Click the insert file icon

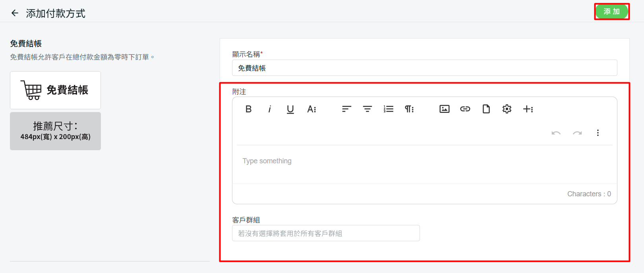click(x=486, y=109)
